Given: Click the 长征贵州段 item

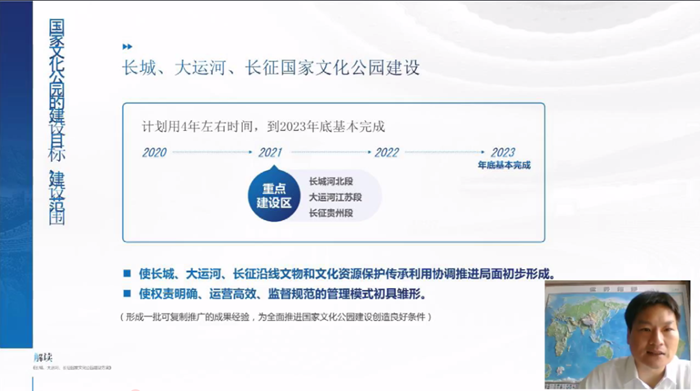Looking at the screenshot, I should click(x=331, y=213).
